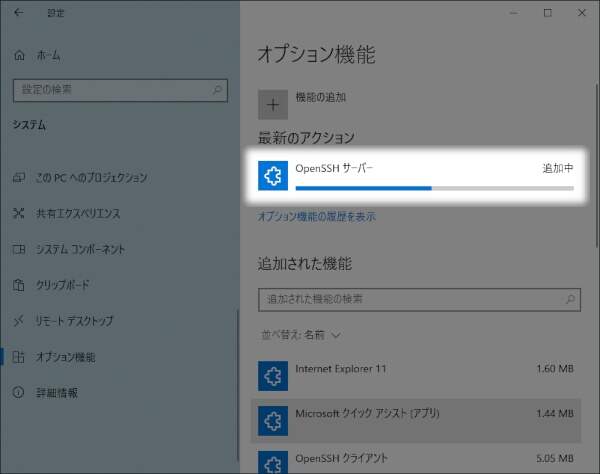Select オプション機能 in the sidebar
Image resolution: width=600 pixels, height=474 pixels.
tap(65, 357)
